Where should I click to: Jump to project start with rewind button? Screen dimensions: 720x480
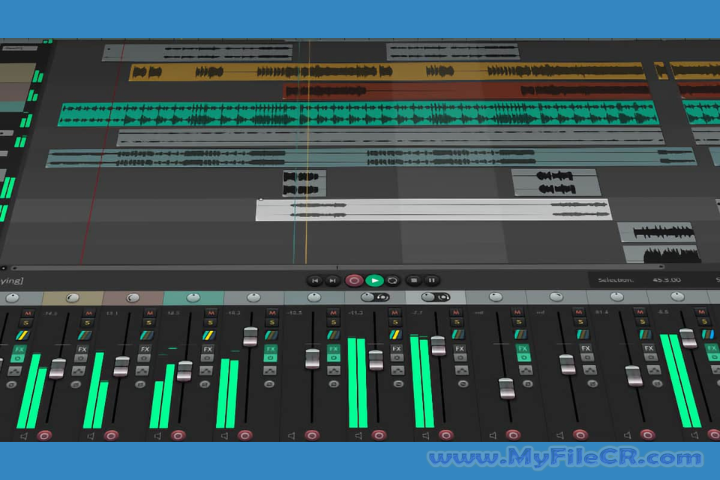(x=315, y=280)
